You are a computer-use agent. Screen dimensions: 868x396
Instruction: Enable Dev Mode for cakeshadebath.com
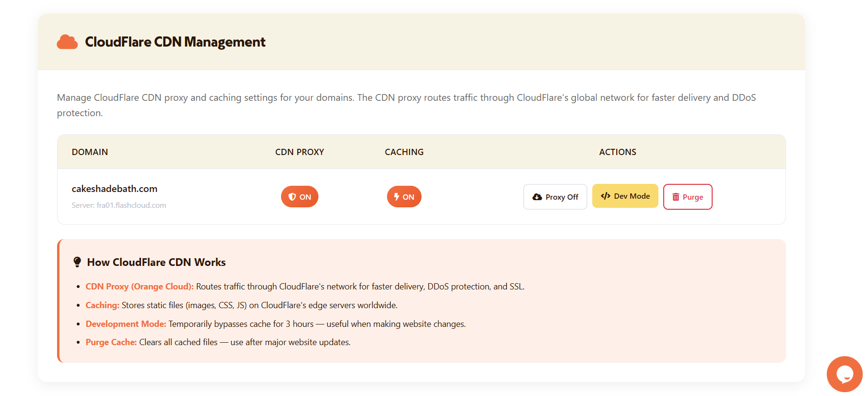coord(625,196)
